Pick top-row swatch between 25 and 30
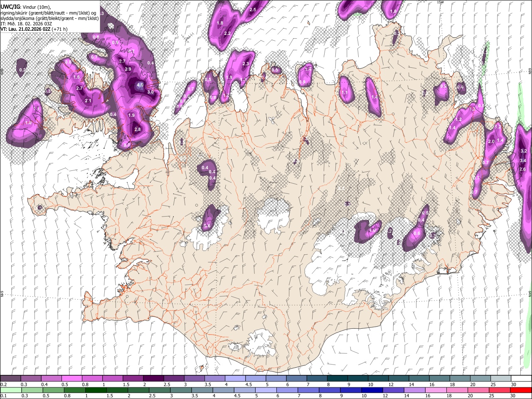The image size is (532, 399). tap(501, 379)
